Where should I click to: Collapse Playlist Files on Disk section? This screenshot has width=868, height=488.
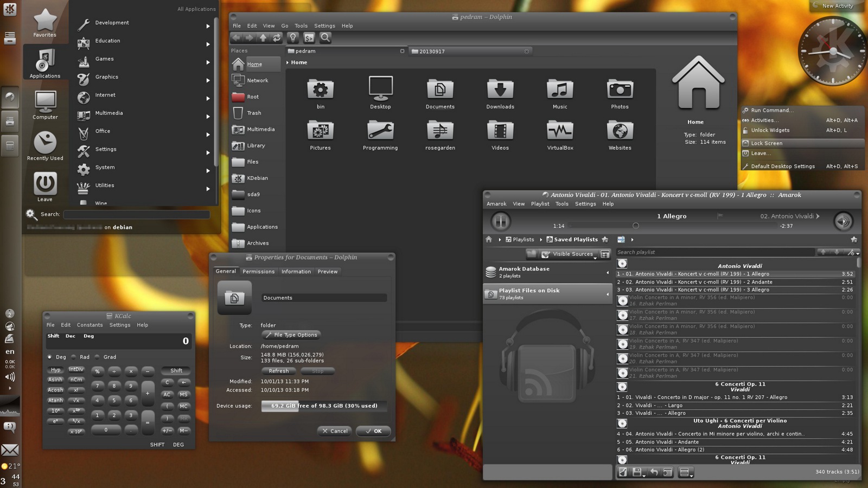(x=608, y=294)
